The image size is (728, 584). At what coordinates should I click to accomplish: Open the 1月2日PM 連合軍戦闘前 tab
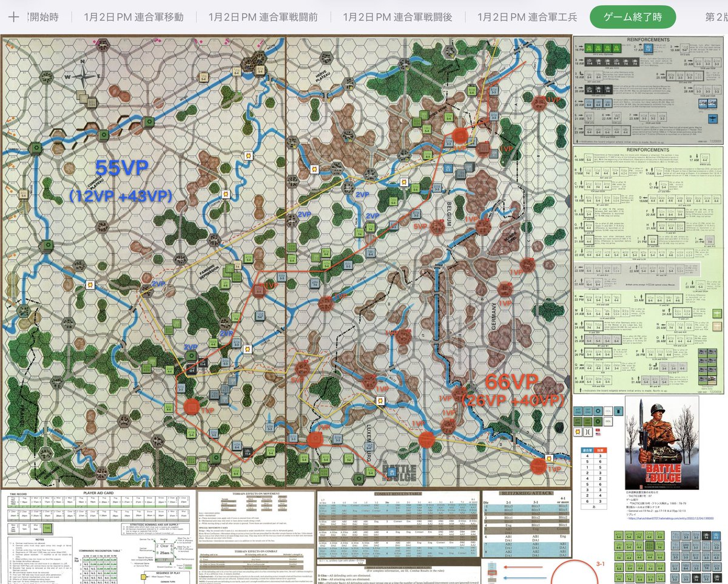[263, 17]
